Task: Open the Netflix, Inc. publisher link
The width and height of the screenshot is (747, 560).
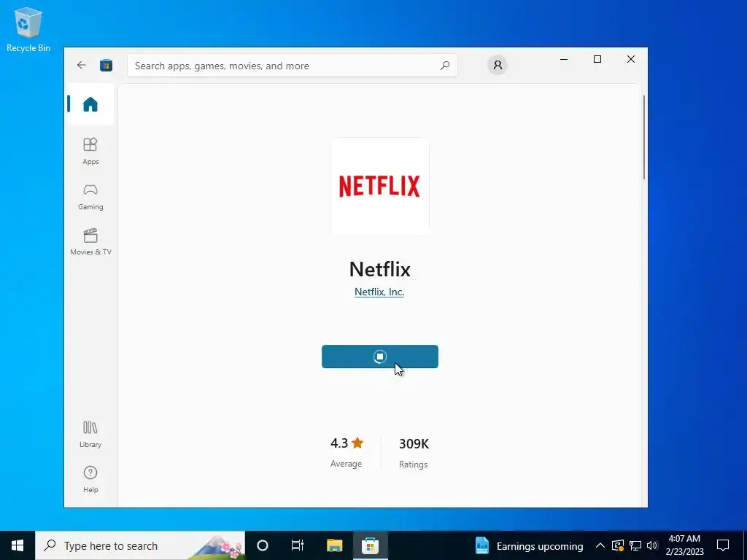Action: pyautogui.click(x=379, y=292)
